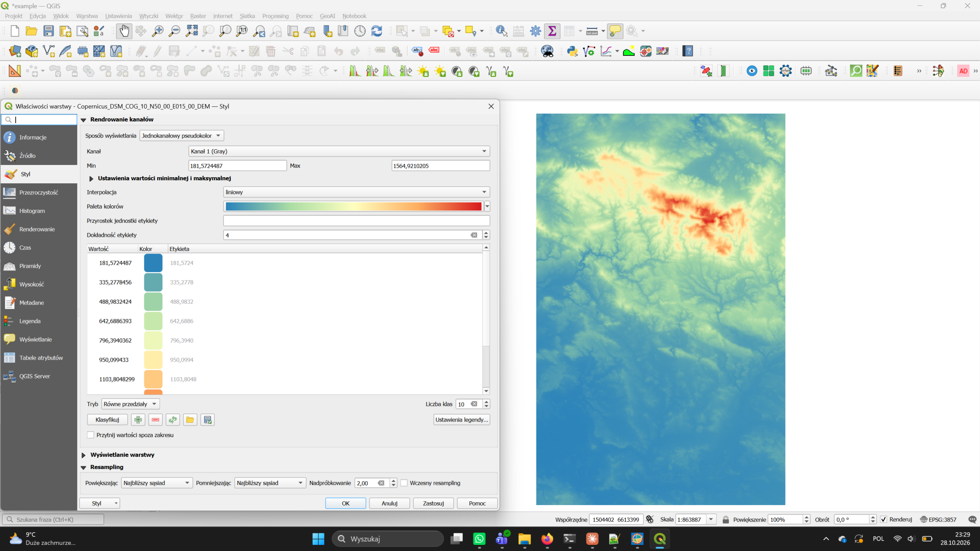Screen dimensions: 980x551
Task: Click the red minus remove-class icon
Action: (155, 420)
